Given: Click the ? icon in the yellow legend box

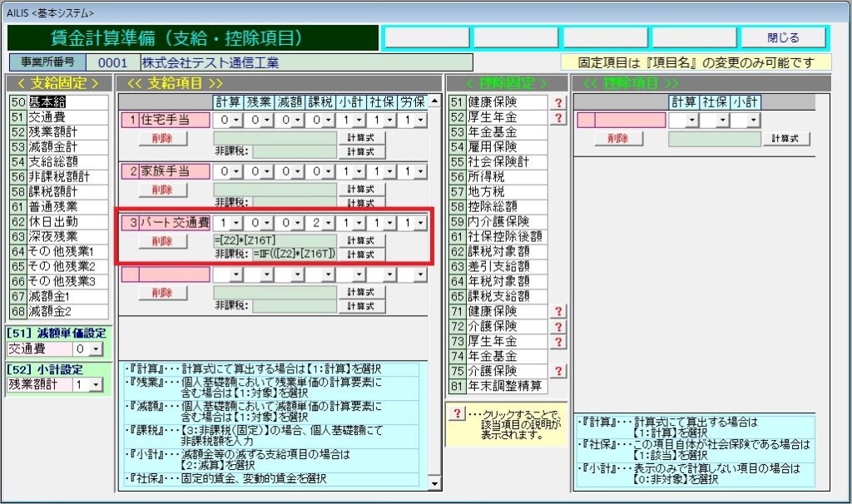Looking at the screenshot, I should 456,414.
